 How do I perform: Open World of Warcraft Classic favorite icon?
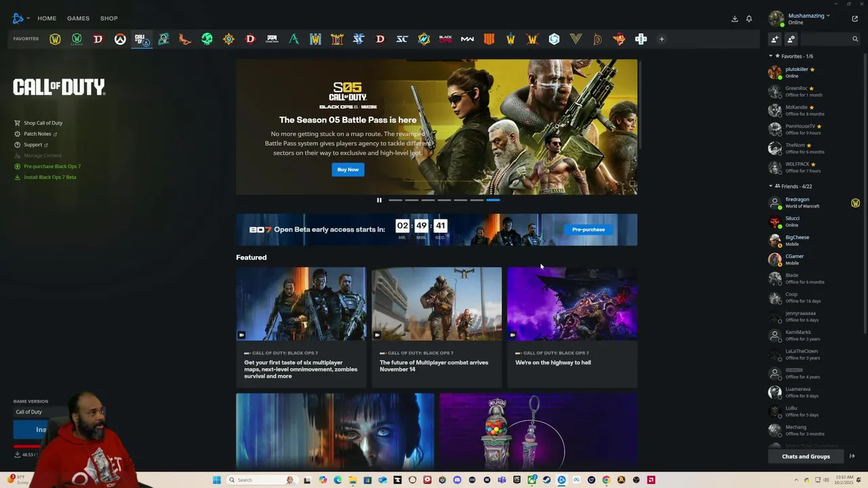(x=77, y=39)
